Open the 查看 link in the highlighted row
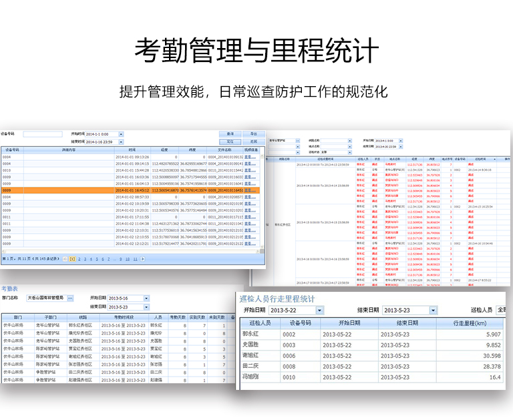 point(250,190)
